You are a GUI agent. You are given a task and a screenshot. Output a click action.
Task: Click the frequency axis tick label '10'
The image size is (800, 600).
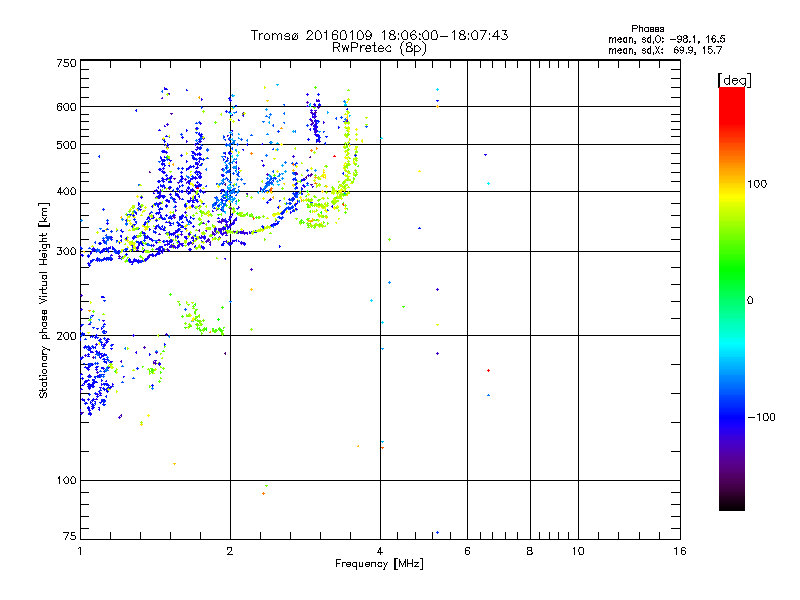578,551
